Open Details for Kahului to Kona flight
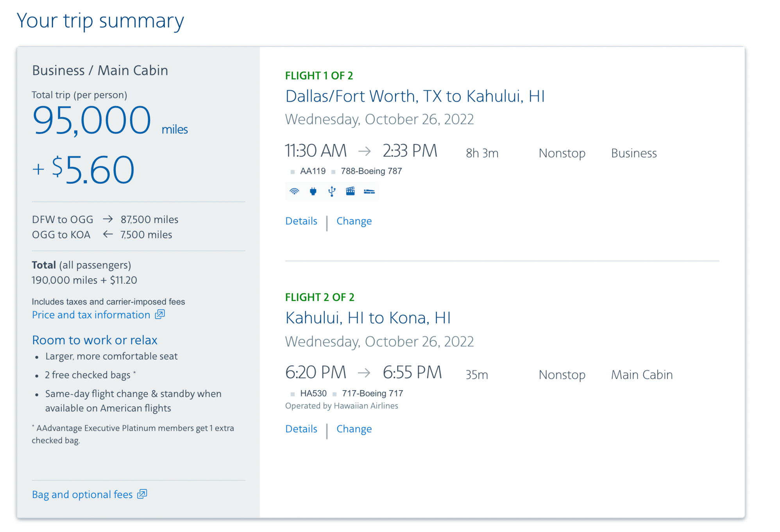 coord(301,429)
